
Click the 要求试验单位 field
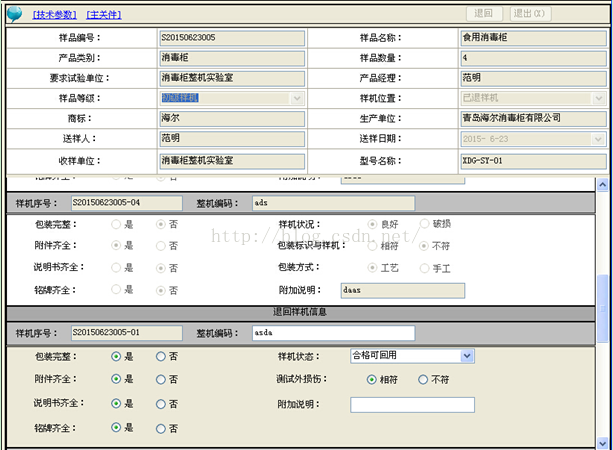coord(232,78)
